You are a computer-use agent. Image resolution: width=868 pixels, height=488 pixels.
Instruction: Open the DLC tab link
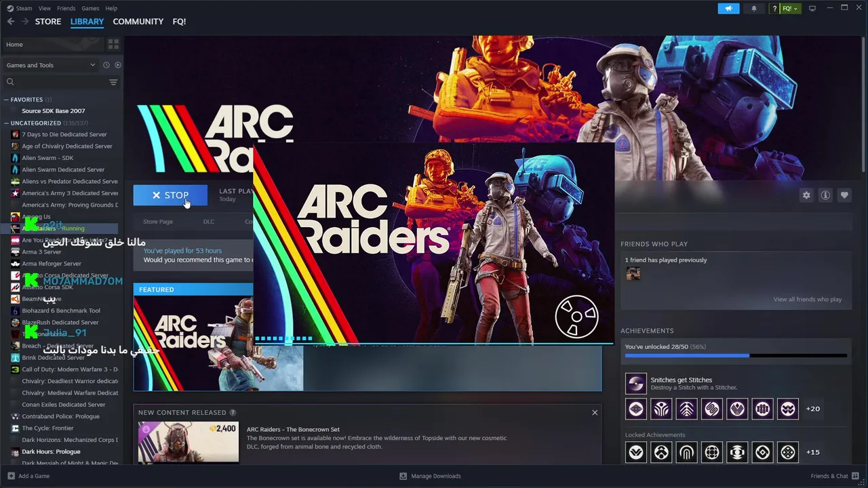coord(209,222)
